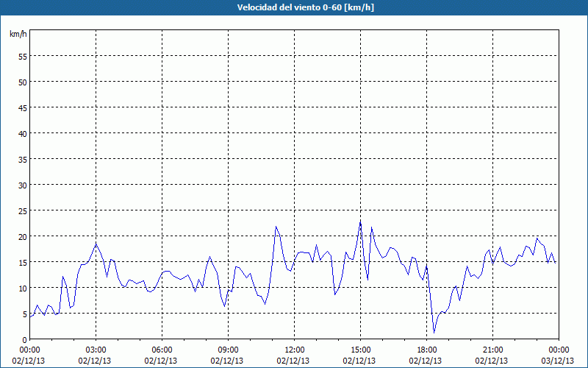Click the 03:00 time axis label

pos(96,350)
